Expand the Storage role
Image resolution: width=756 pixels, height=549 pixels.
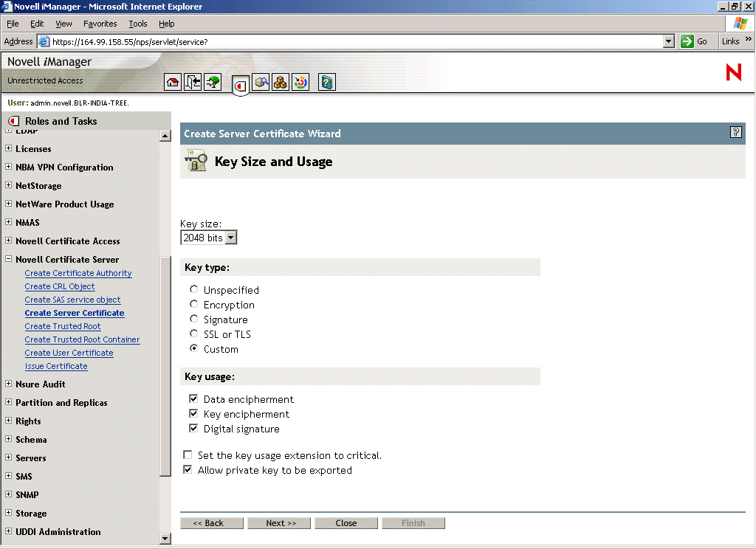tap(9, 512)
